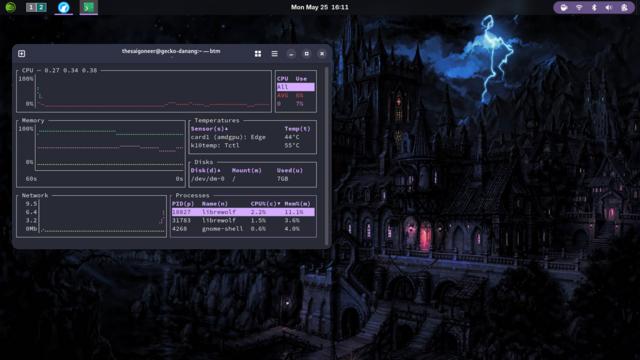Activate the terminal app icon in top bar

89,7
